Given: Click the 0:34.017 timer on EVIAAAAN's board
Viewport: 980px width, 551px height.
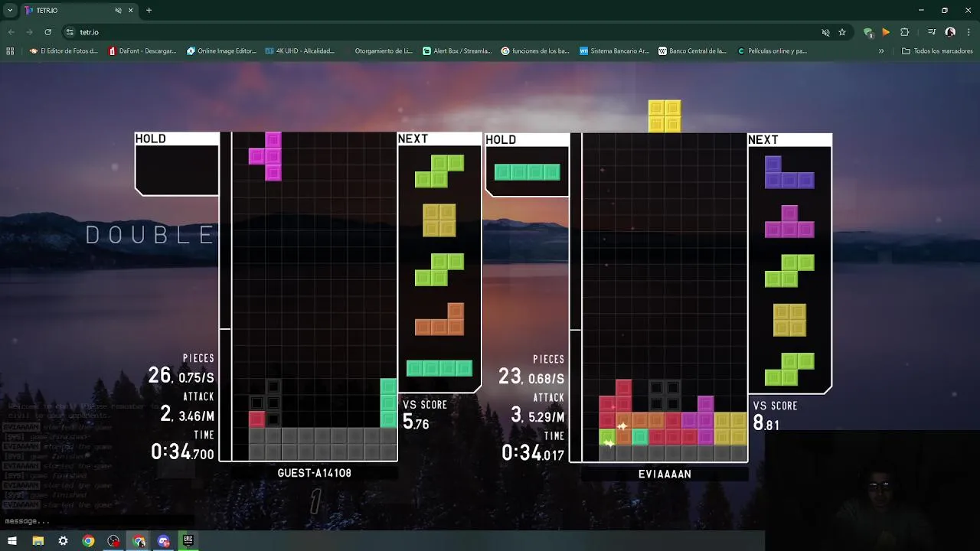Looking at the screenshot, I should (533, 453).
